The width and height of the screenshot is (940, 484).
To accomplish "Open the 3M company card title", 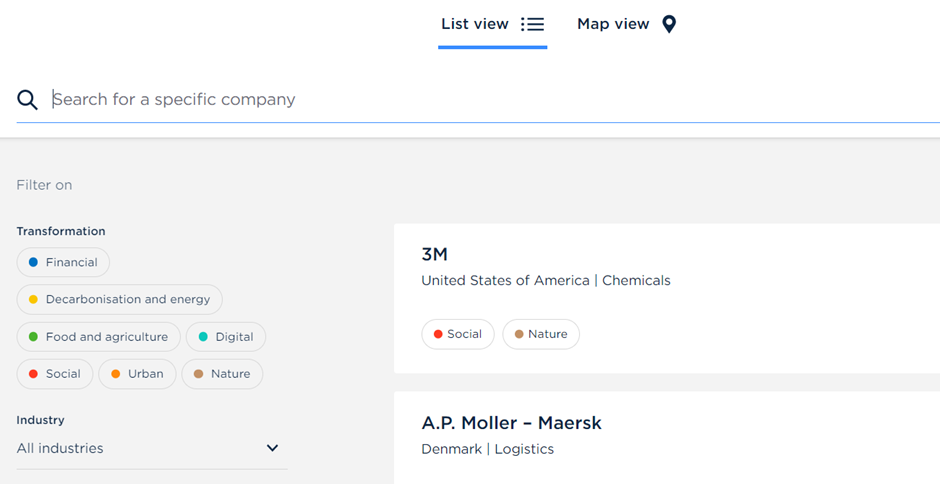I will [x=435, y=255].
